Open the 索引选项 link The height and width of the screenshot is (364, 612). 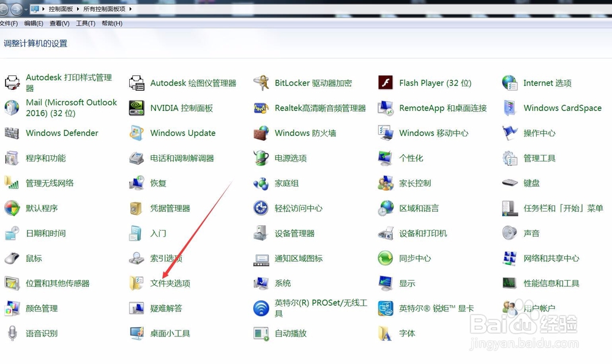tap(166, 258)
